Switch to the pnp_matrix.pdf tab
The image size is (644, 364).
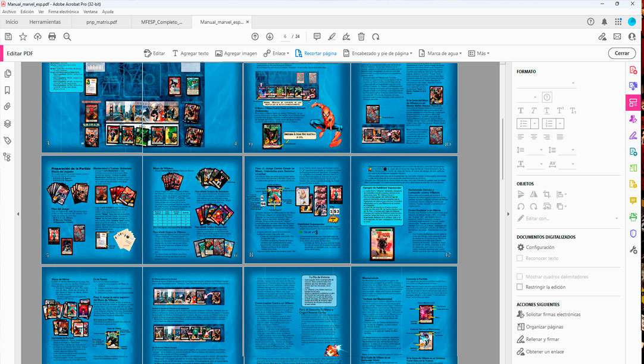[102, 22]
